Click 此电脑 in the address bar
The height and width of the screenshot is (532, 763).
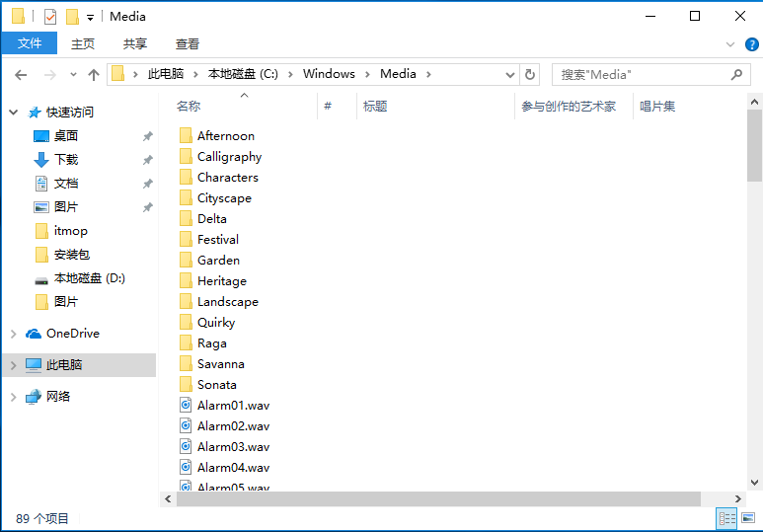coord(166,74)
